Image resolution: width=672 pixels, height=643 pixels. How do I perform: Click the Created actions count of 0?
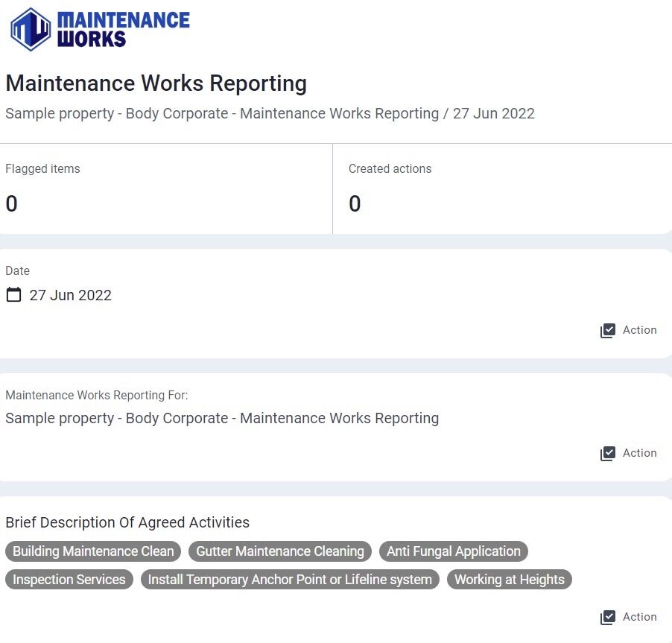click(x=355, y=203)
